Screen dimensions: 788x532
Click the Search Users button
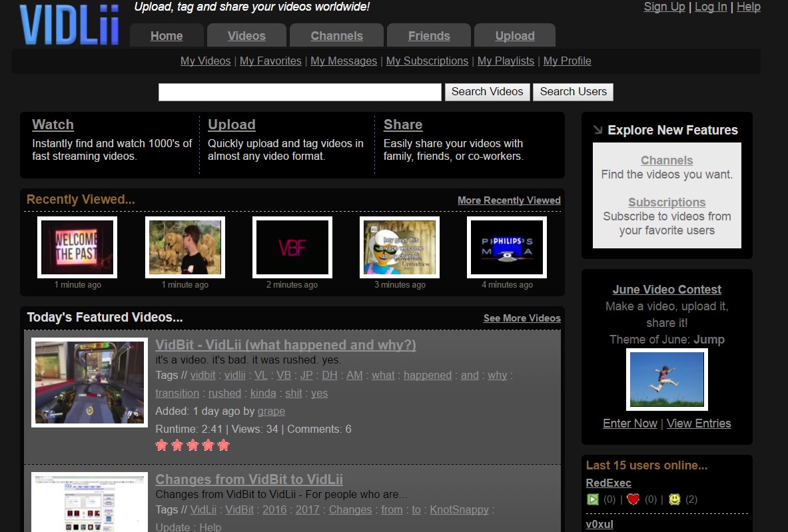[573, 92]
